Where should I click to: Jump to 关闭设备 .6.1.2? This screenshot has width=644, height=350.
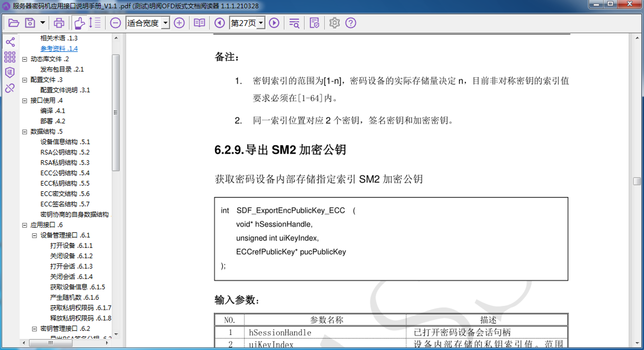pos(71,256)
